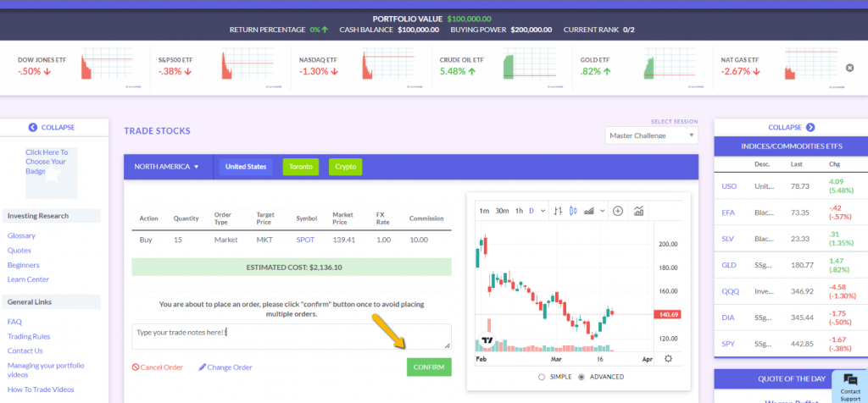
Task: Click the green CONFIRM order button
Action: point(429,367)
